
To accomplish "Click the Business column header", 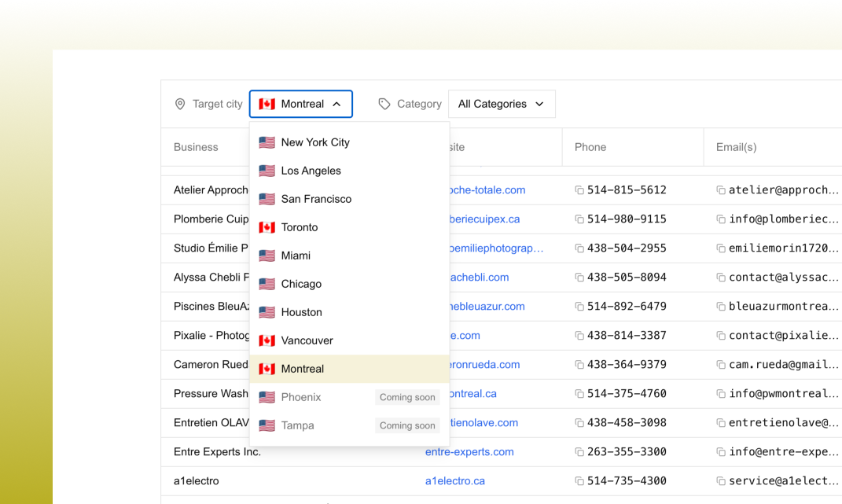I will pyautogui.click(x=195, y=147).
